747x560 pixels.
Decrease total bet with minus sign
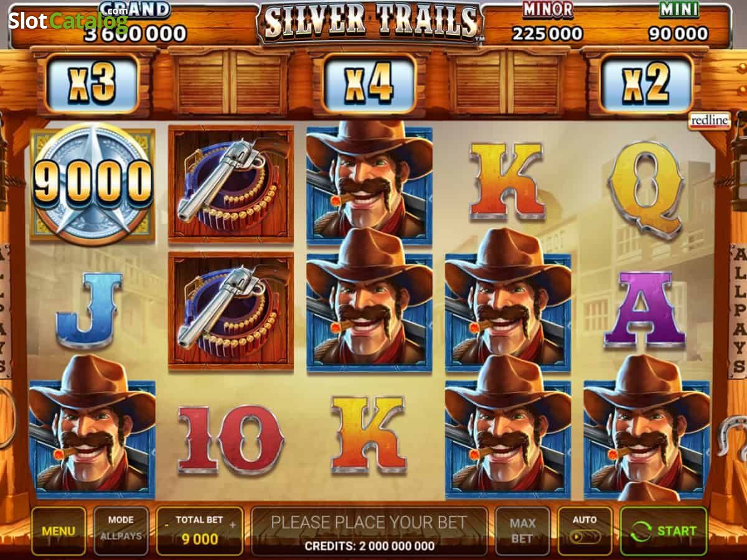167,525
